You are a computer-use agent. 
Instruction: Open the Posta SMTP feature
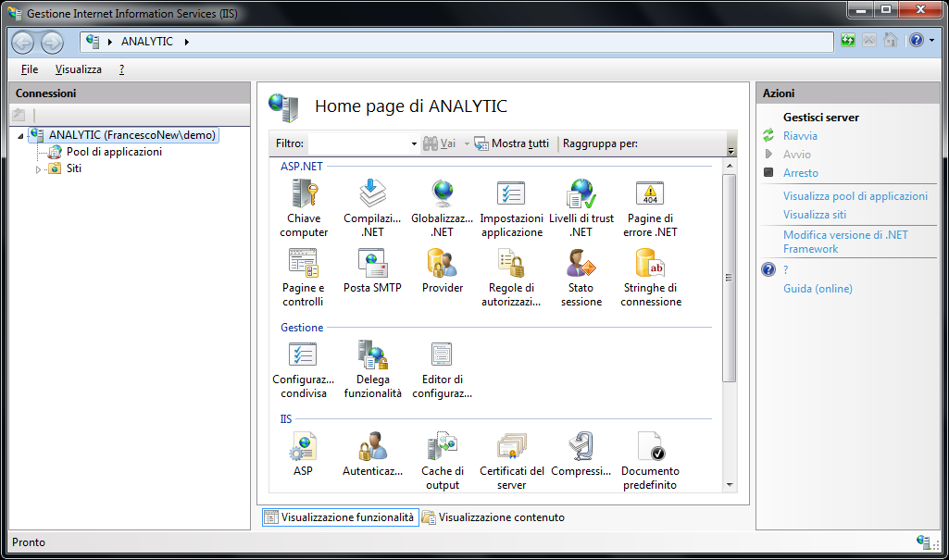(372, 266)
